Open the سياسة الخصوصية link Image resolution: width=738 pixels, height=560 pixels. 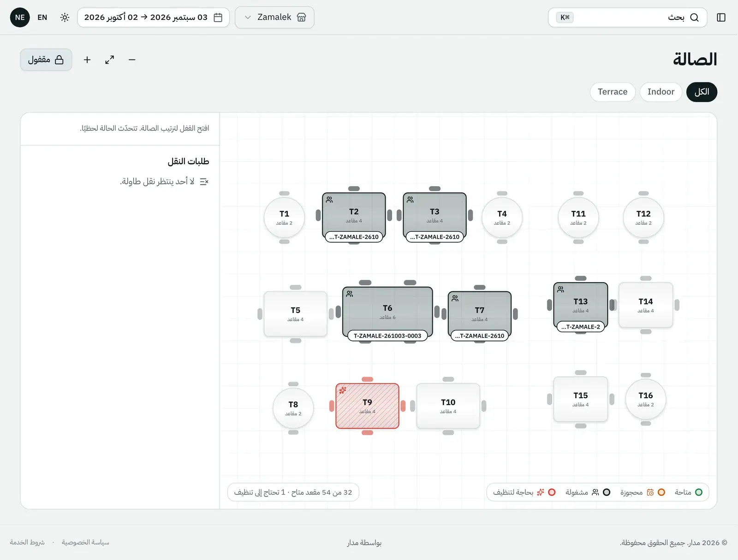pos(85,542)
